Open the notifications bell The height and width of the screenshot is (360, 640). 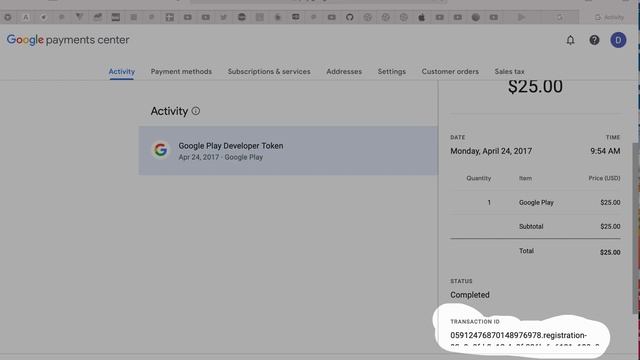click(x=570, y=40)
